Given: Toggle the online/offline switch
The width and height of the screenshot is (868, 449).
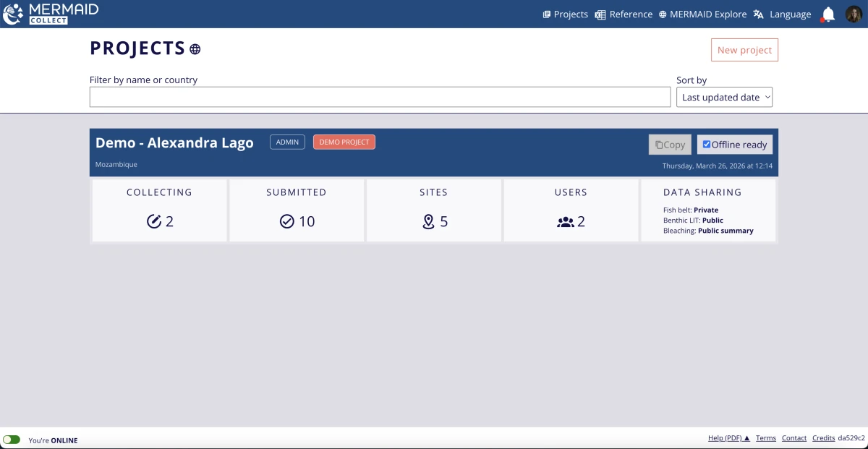Looking at the screenshot, I should [x=12, y=440].
